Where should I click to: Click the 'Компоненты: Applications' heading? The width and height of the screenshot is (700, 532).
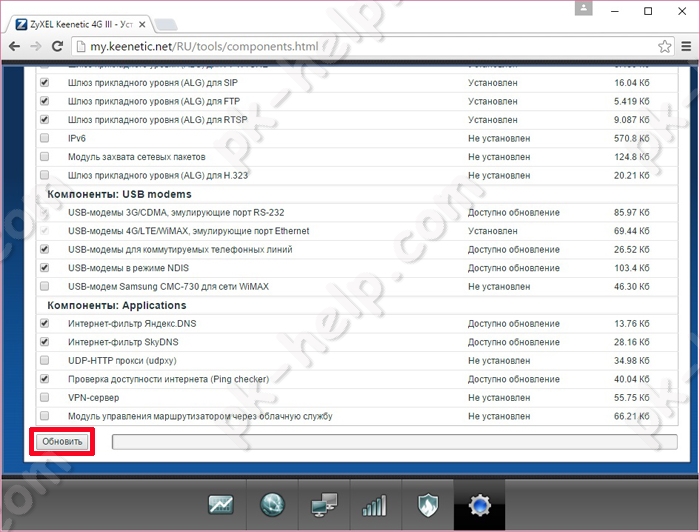tap(117, 305)
